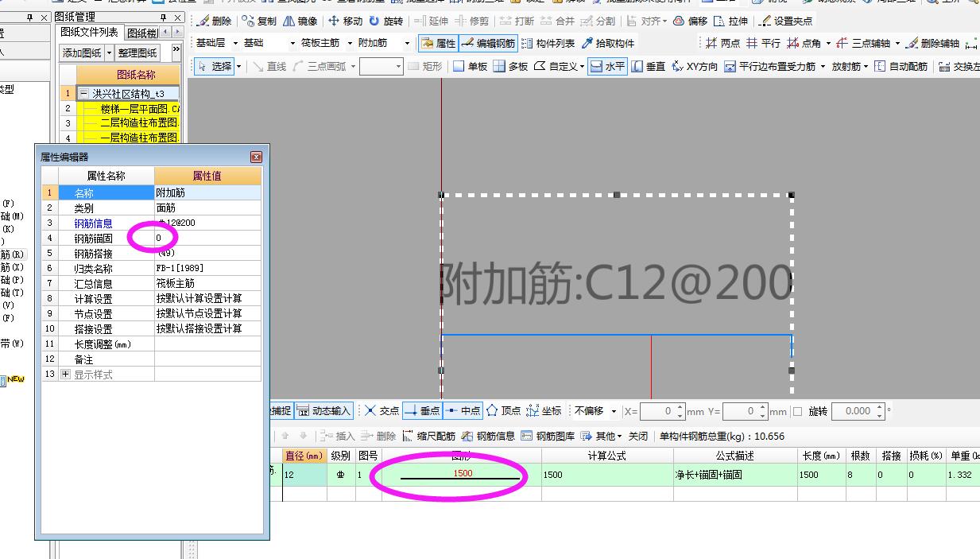This screenshot has height=559, width=980.
Task: Close the 属性编辑器 dialog
Action: tap(256, 157)
